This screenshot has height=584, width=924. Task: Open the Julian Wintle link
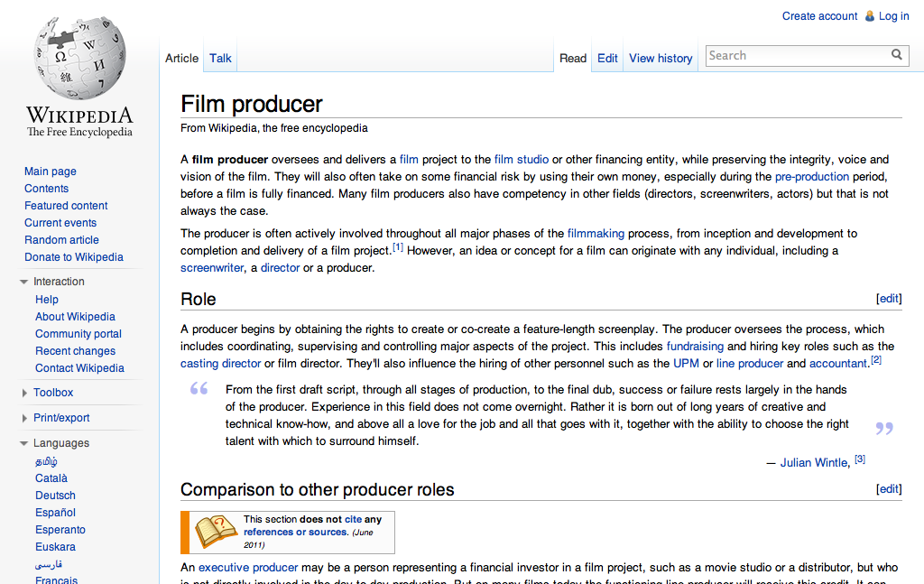point(814,463)
